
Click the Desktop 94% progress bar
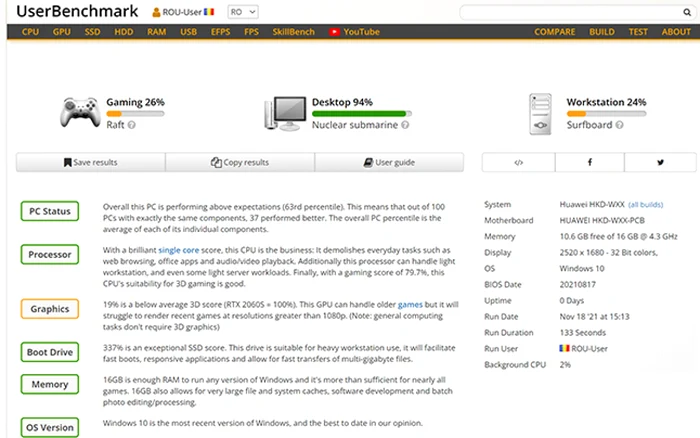tap(362, 114)
